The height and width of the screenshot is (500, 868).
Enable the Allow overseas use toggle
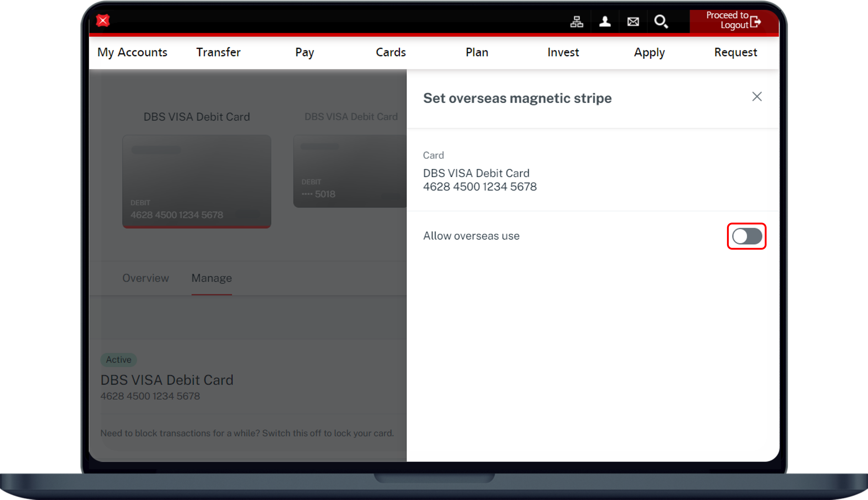746,236
